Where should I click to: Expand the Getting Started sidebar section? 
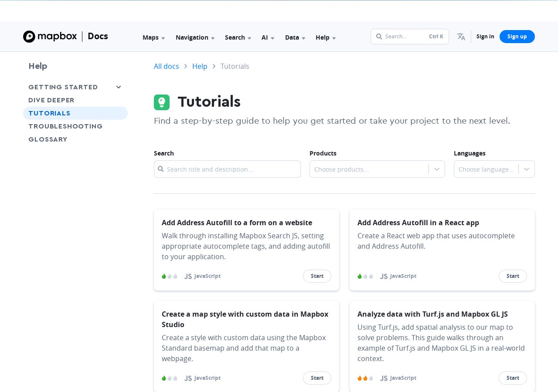coord(118,87)
